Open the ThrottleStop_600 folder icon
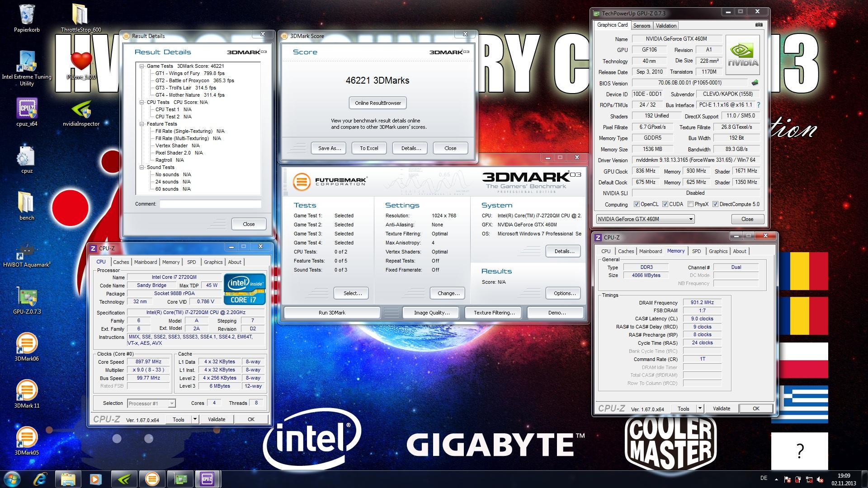Screen dimensions: 868x488 81,18
